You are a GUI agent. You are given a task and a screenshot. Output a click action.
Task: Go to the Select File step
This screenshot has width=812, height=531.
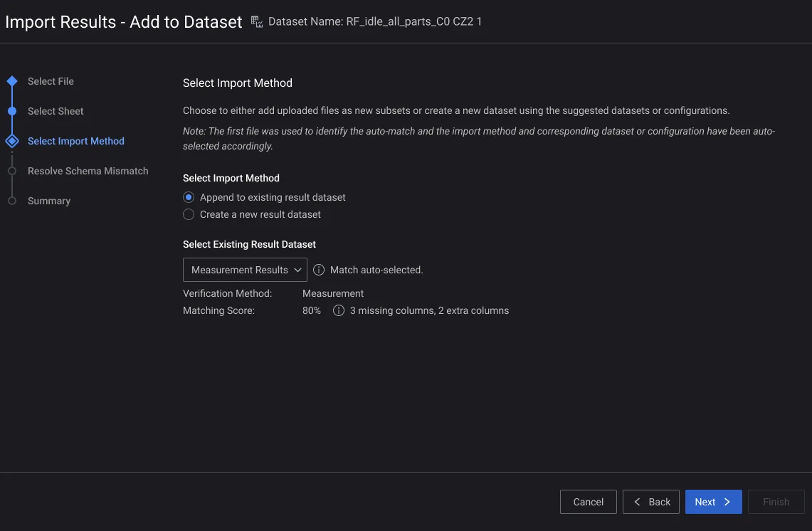click(x=51, y=81)
